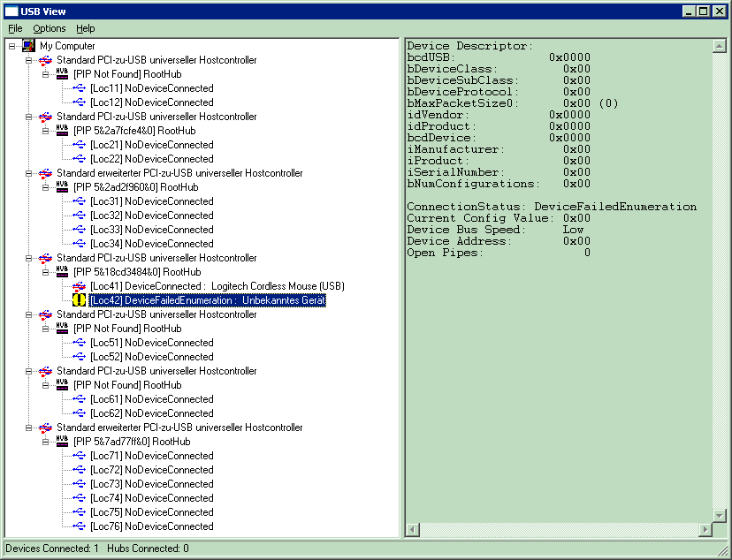The height and width of the screenshot is (560, 732).
Task: Select [Loc74] NoDeviceConnected row
Action: pos(152,498)
